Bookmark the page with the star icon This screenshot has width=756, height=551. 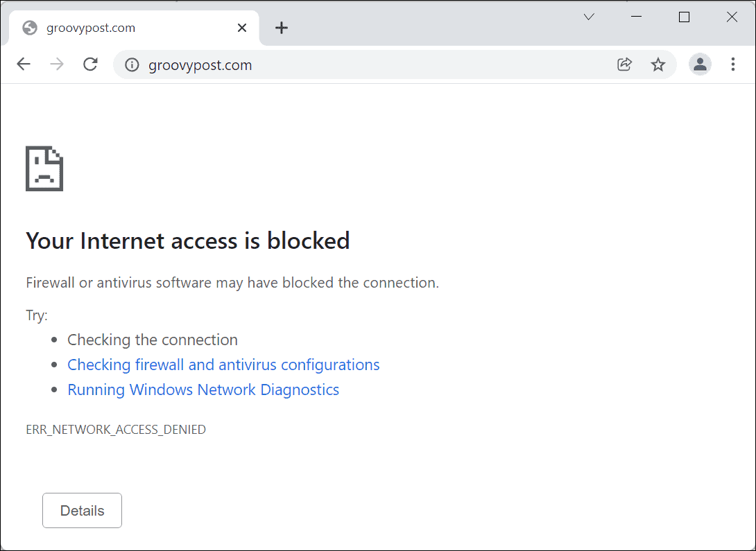point(658,64)
